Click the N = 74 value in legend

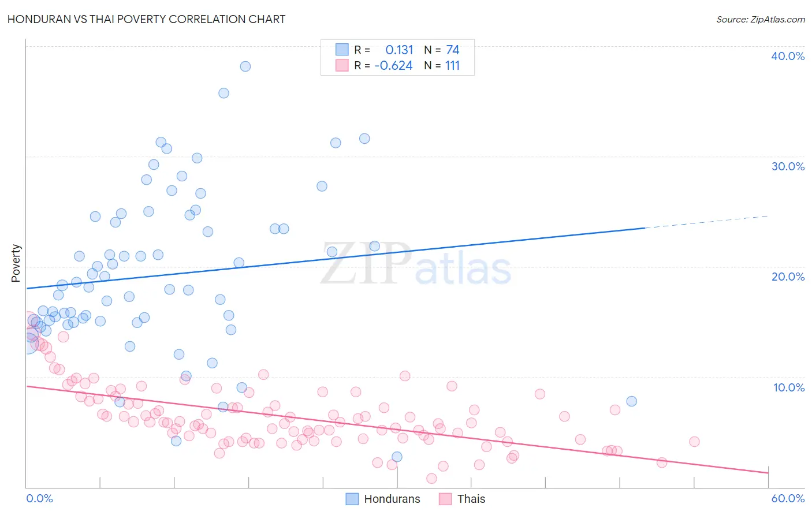tap(442, 50)
